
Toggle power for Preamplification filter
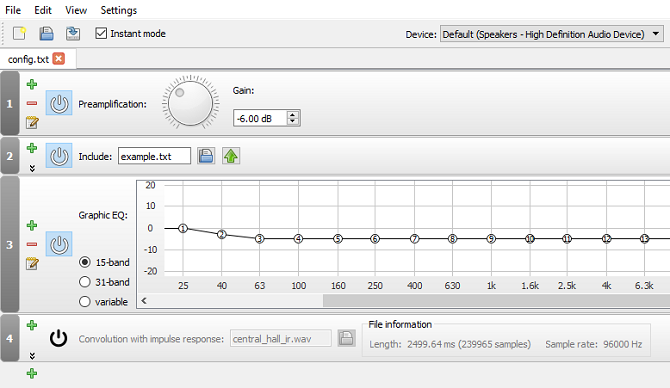point(59,103)
